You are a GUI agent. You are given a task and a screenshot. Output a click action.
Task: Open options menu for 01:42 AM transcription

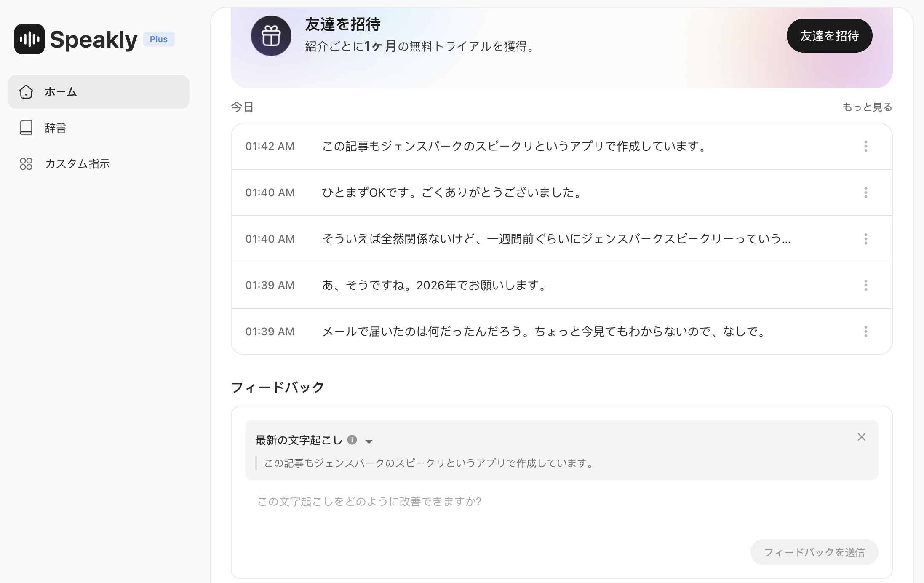(865, 146)
